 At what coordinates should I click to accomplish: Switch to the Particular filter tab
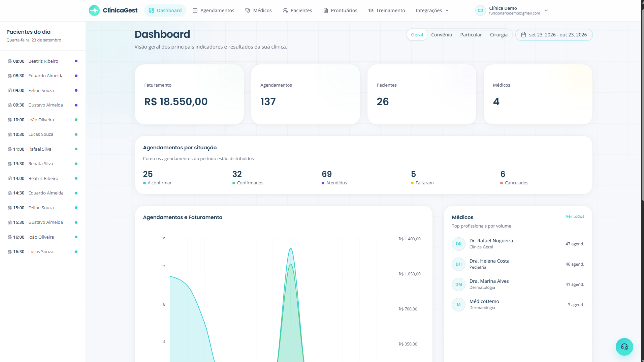pyautogui.click(x=471, y=35)
